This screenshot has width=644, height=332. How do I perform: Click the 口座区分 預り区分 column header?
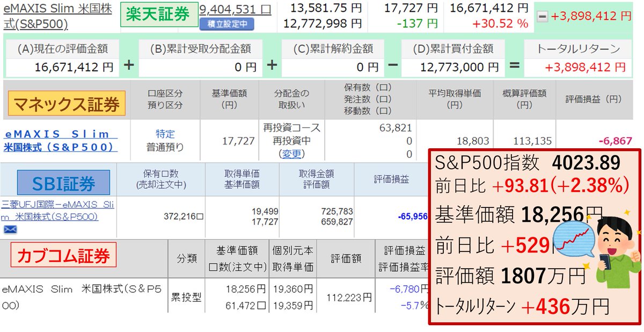click(165, 98)
